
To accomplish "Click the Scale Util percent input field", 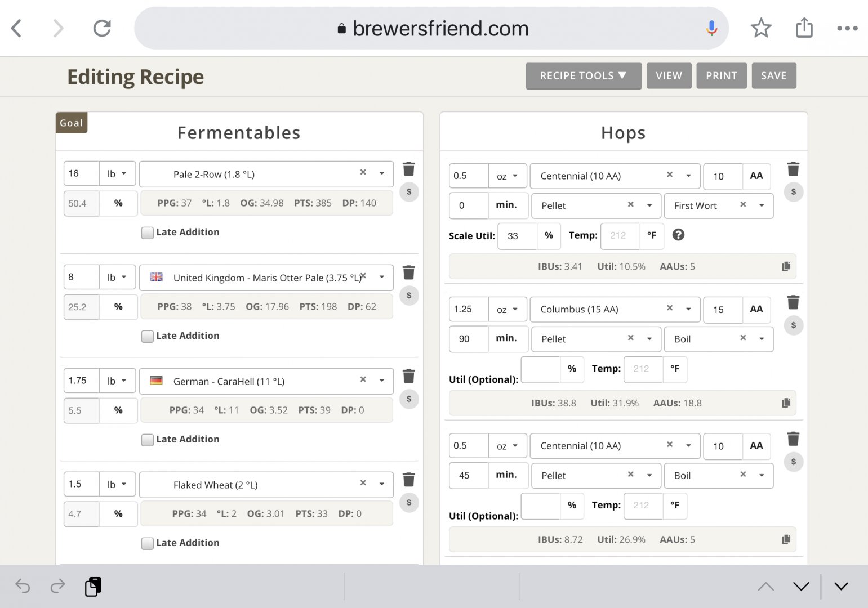I will pos(518,236).
